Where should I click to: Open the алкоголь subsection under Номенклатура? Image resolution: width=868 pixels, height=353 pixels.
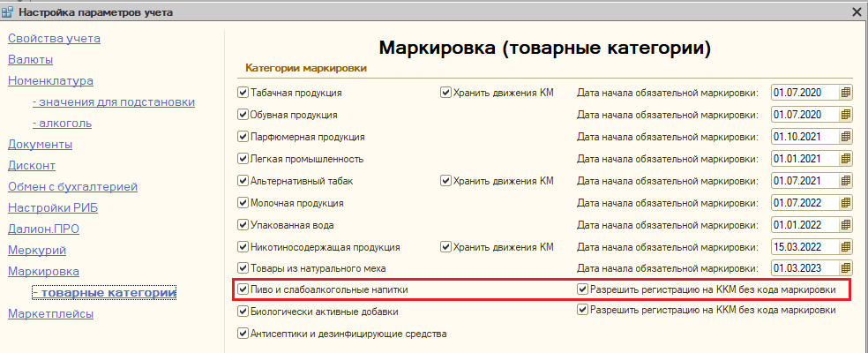(62, 123)
